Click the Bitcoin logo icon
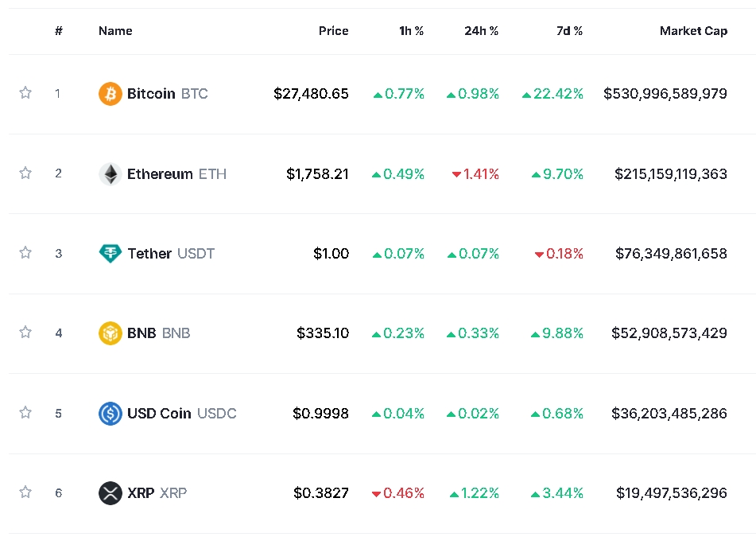This screenshot has width=756, height=537. (x=110, y=94)
